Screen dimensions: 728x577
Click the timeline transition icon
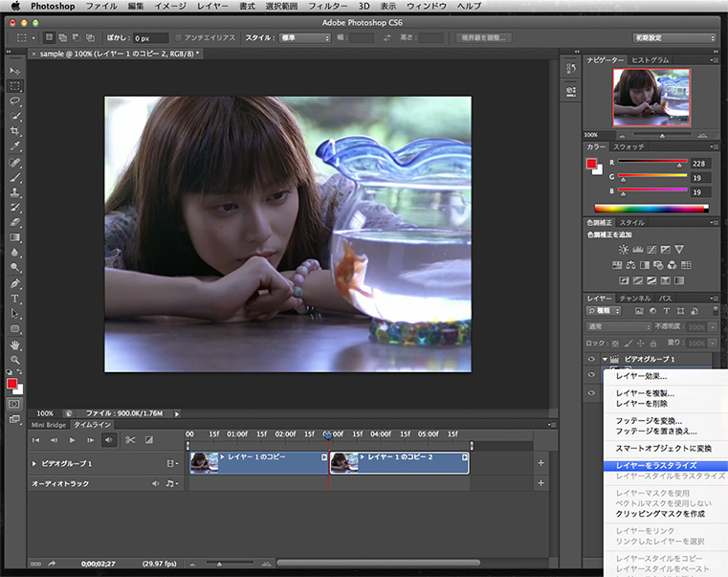149,439
